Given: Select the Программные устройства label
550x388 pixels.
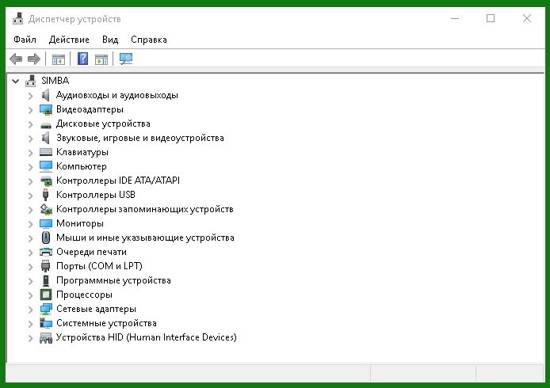Looking at the screenshot, I should point(114,281).
